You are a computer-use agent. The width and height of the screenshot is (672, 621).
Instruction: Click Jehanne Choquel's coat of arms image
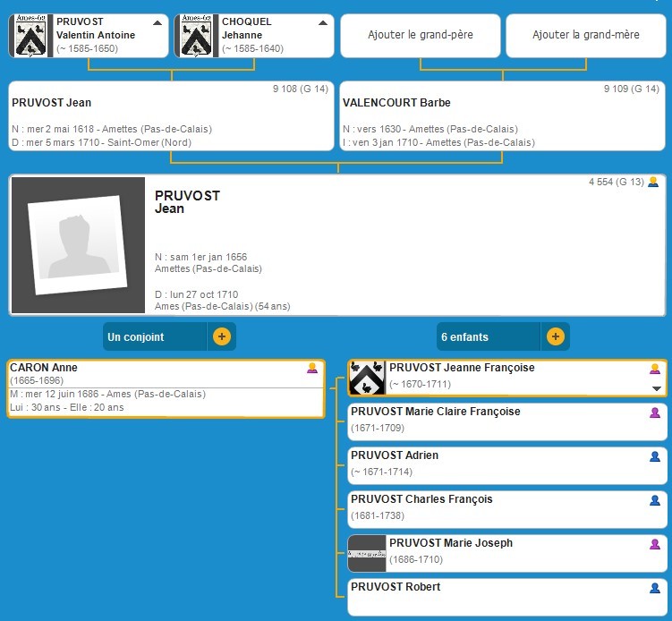pyautogui.click(x=198, y=36)
